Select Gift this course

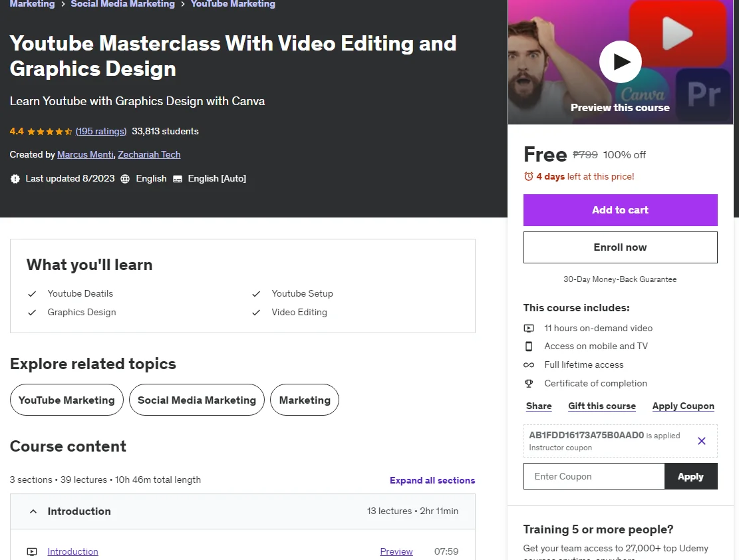click(x=602, y=406)
